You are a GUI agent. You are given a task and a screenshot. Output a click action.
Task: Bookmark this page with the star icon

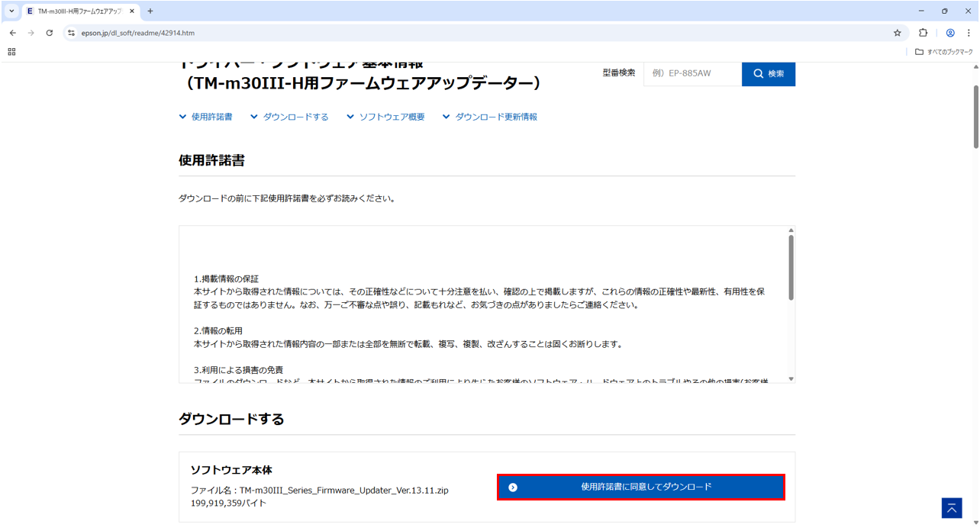click(898, 33)
